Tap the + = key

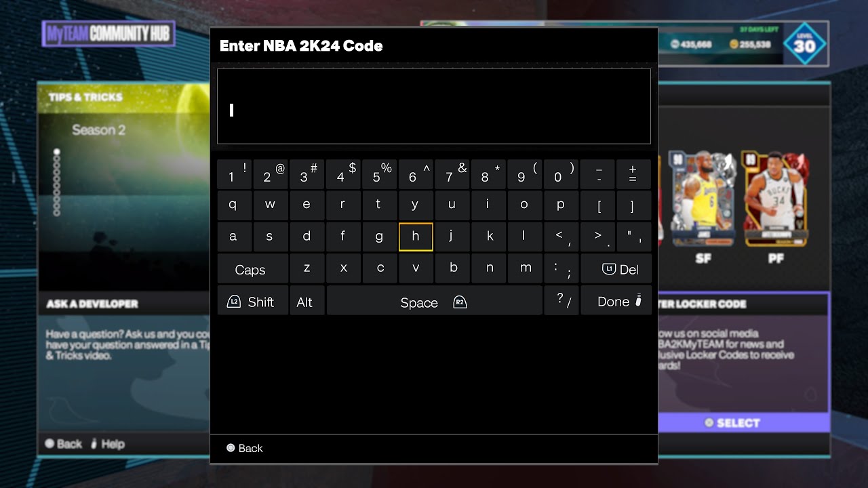633,174
